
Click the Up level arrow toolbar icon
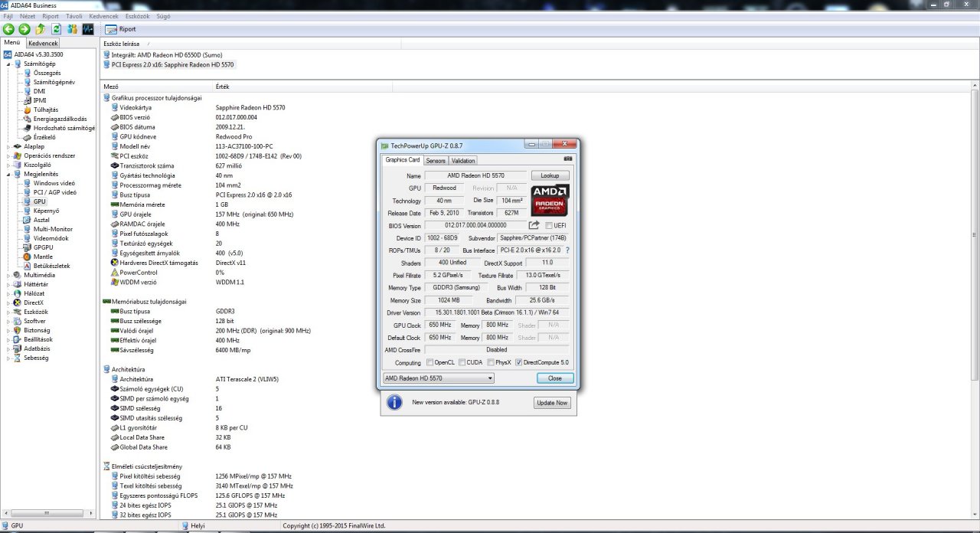41,29
